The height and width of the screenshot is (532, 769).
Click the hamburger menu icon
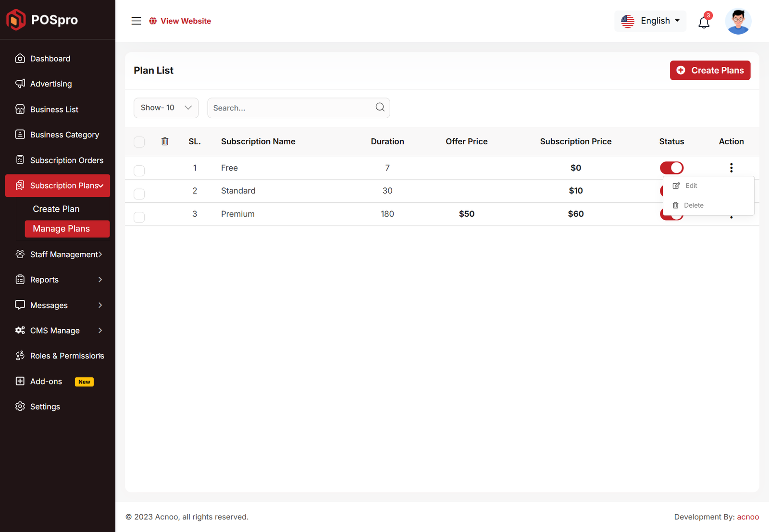(136, 21)
